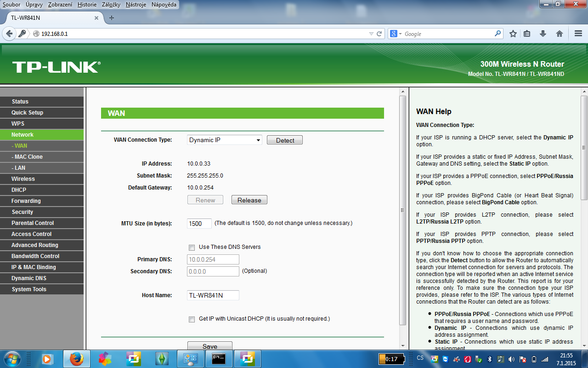Viewport: 588px width, 368px height.
Task: Open the downloads arrow icon
Action: [543, 34]
